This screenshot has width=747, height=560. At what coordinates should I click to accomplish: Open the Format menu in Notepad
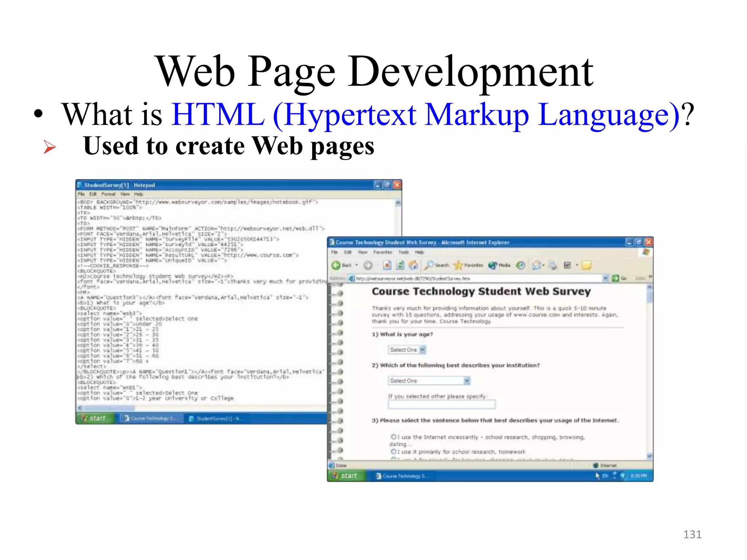click(x=108, y=194)
